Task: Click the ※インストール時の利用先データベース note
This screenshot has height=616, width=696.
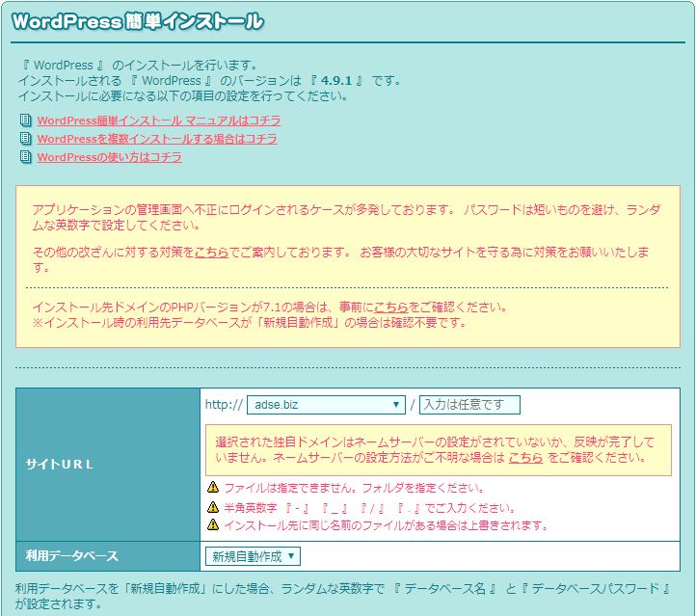Action: [x=250, y=323]
